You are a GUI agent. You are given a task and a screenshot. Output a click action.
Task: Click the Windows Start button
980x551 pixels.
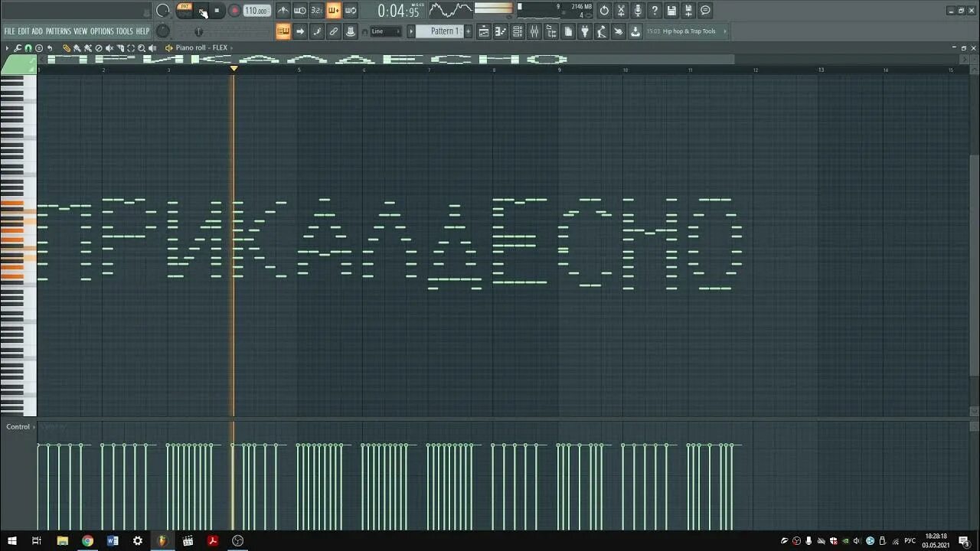pos(11,541)
